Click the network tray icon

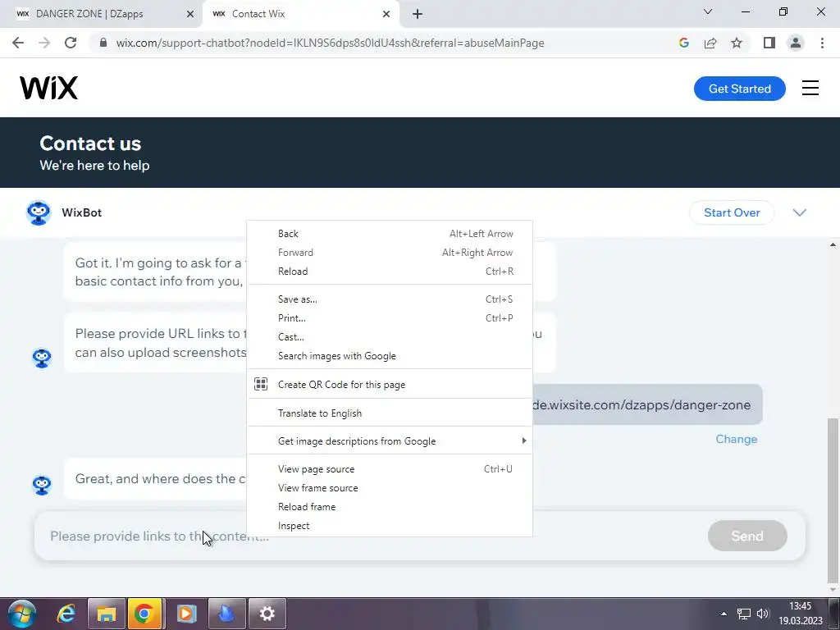coord(743,614)
